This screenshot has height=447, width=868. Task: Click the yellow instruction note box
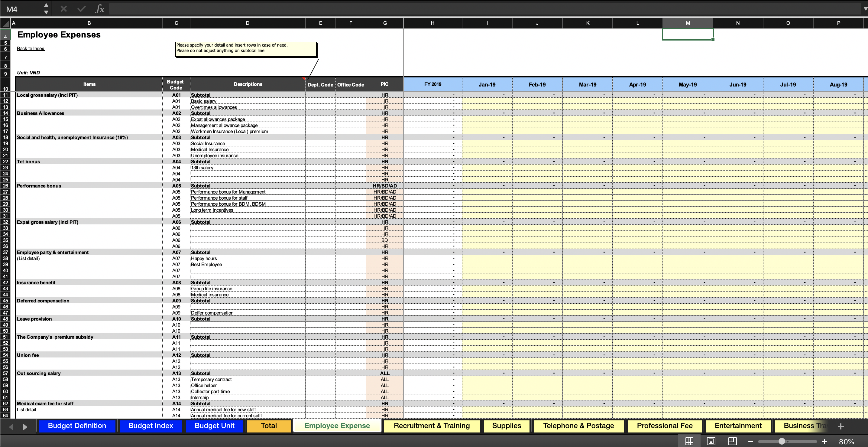(246, 49)
